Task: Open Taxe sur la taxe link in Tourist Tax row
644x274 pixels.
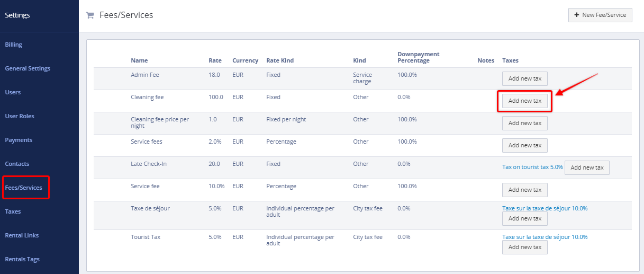Action: coord(545,237)
